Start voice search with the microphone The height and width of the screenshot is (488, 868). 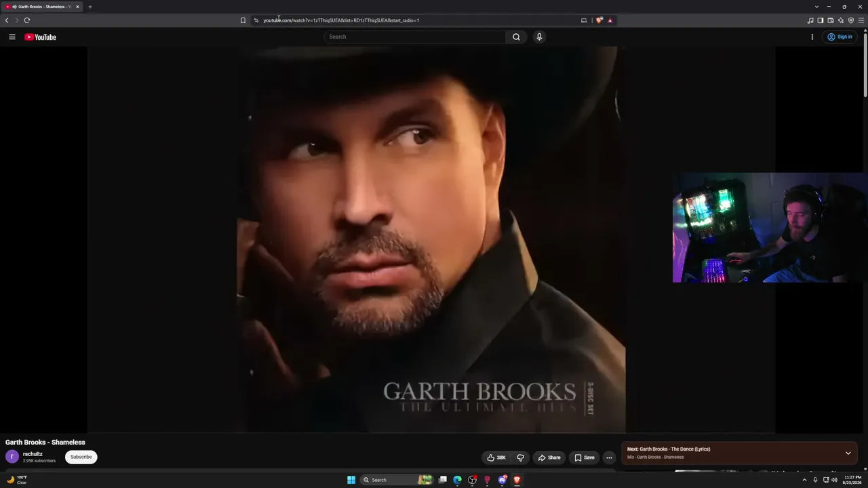coord(539,37)
